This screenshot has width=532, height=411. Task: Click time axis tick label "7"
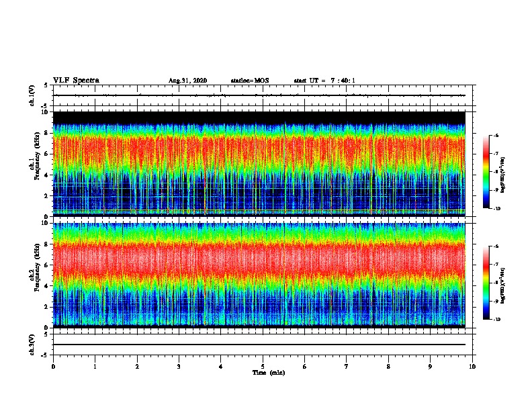click(347, 367)
